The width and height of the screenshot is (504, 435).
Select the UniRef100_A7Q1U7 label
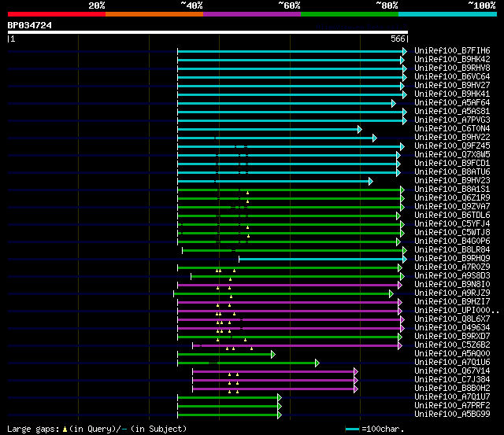(x=452, y=397)
